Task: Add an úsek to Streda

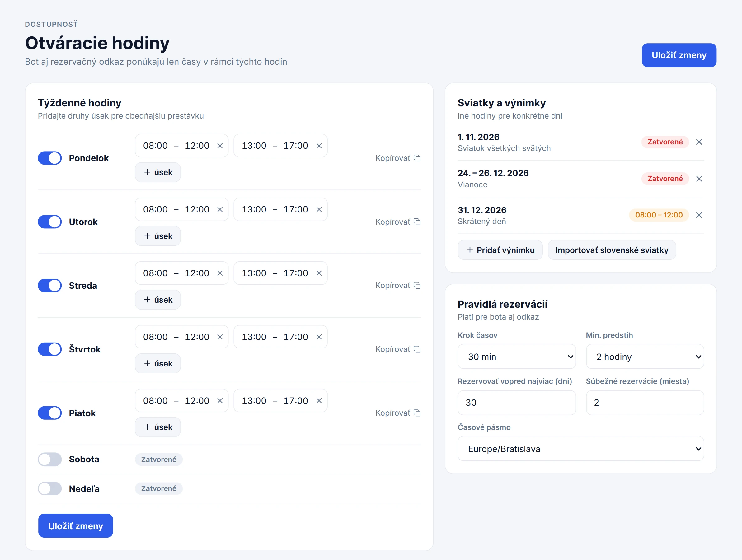Action: (x=158, y=300)
